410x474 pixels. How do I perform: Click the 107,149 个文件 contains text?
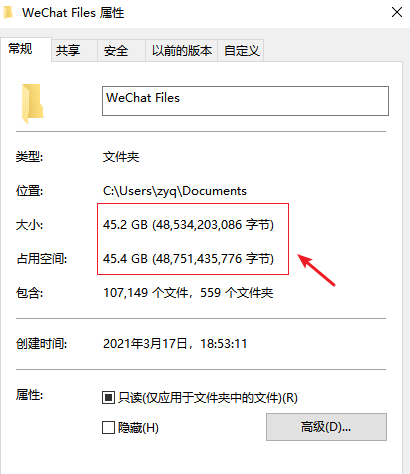tap(146, 293)
